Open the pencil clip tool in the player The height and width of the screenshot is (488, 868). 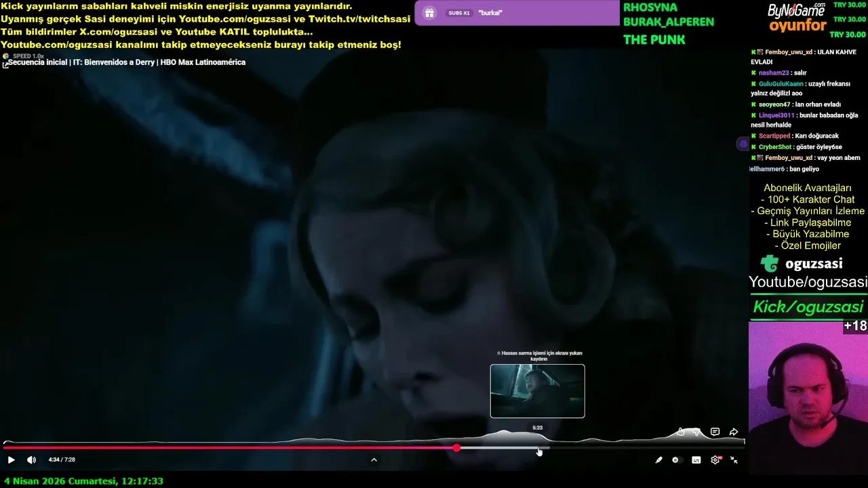pos(658,460)
